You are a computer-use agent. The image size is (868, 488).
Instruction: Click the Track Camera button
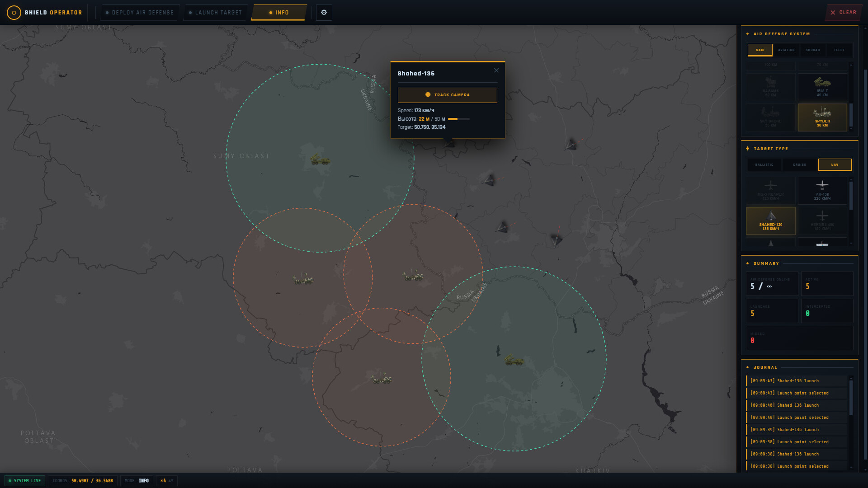pyautogui.click(x=447, y=95)
